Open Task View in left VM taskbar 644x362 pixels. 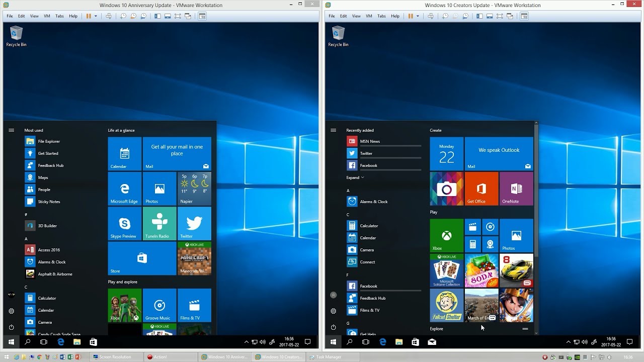[x=44, y=342]
